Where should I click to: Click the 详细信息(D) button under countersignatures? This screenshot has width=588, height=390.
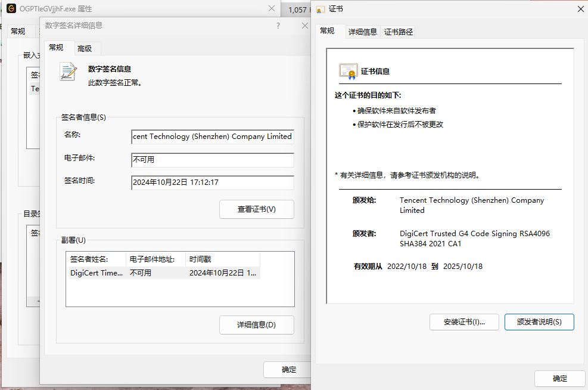click(257, 324)
